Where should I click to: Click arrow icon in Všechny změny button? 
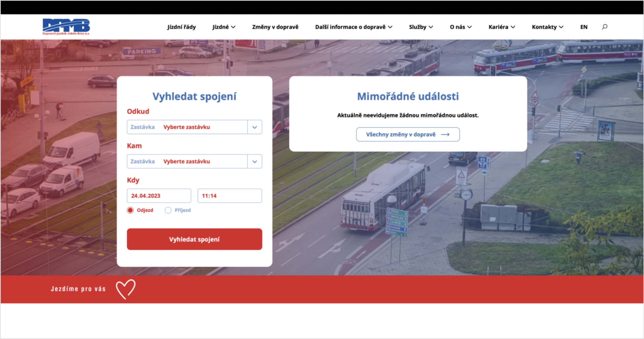[x=445, y=134]
